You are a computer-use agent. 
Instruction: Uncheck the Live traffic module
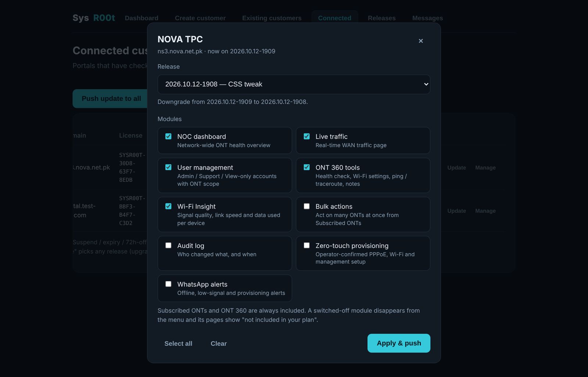coord(306,136)
